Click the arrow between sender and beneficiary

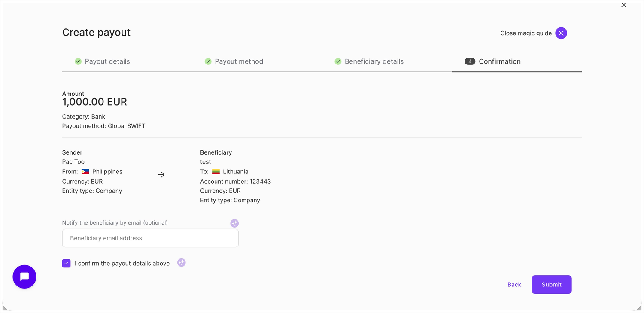pos(161,175)
